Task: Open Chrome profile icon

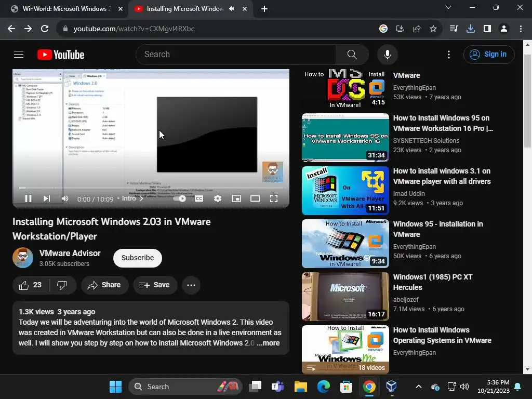Action: point(504,29)
